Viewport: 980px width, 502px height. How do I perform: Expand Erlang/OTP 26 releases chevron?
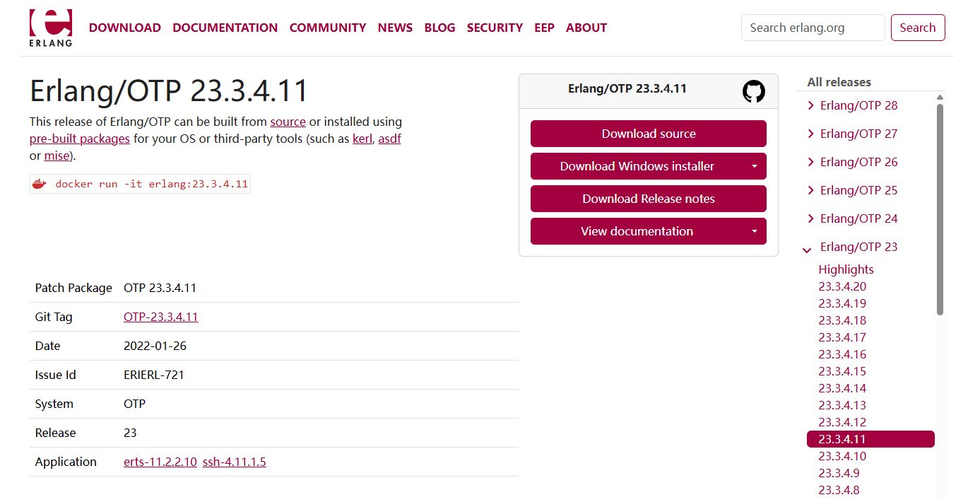tap(810, 162)
